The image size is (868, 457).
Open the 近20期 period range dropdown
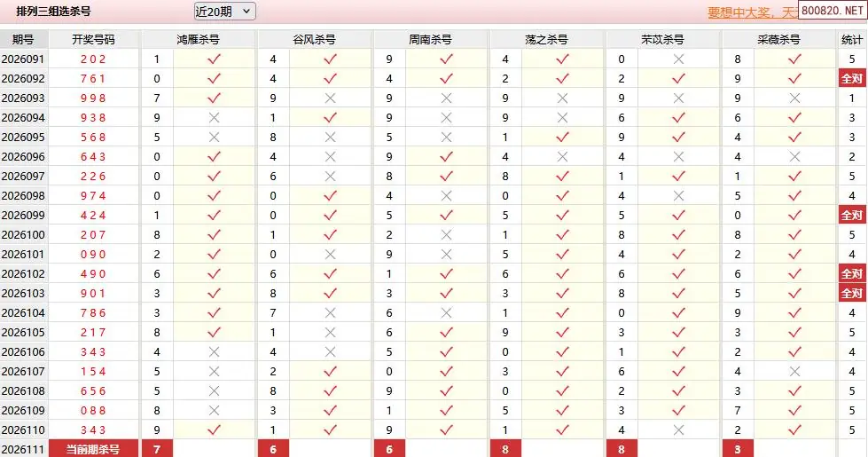pyautogui.click(x=224, y=12)
